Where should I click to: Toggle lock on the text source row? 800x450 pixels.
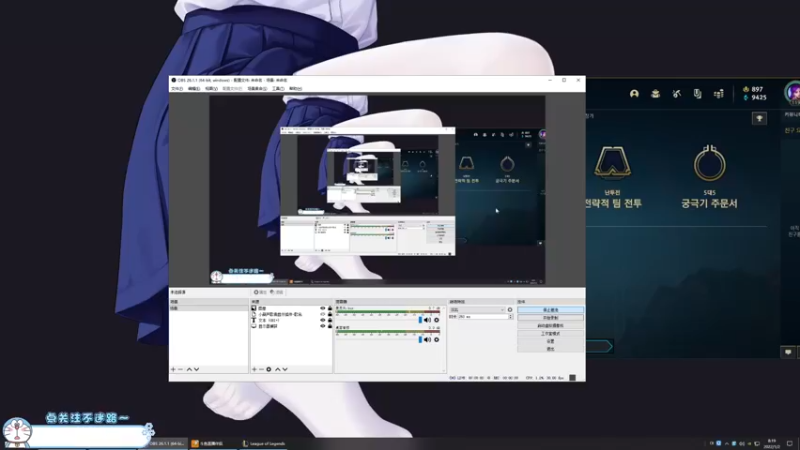[x=330, y=320]
